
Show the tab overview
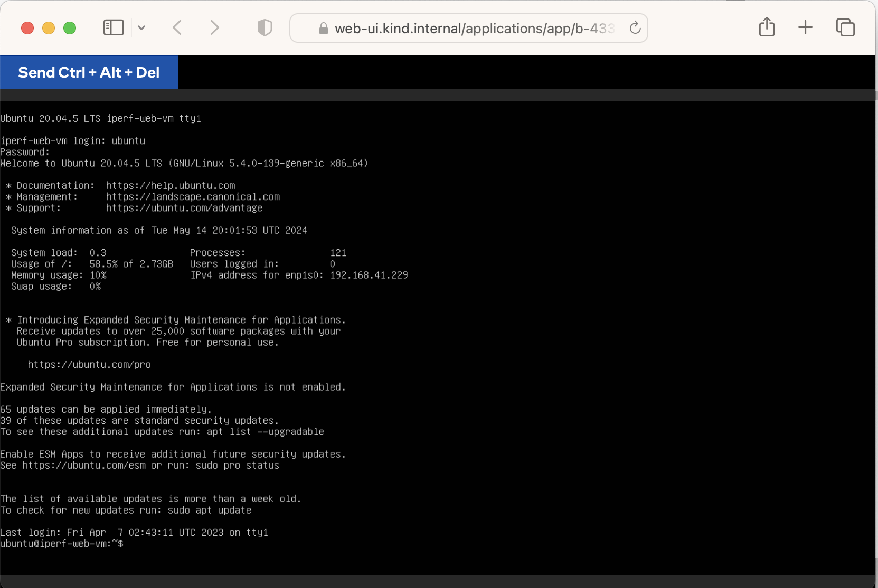(x=845, y=27)
